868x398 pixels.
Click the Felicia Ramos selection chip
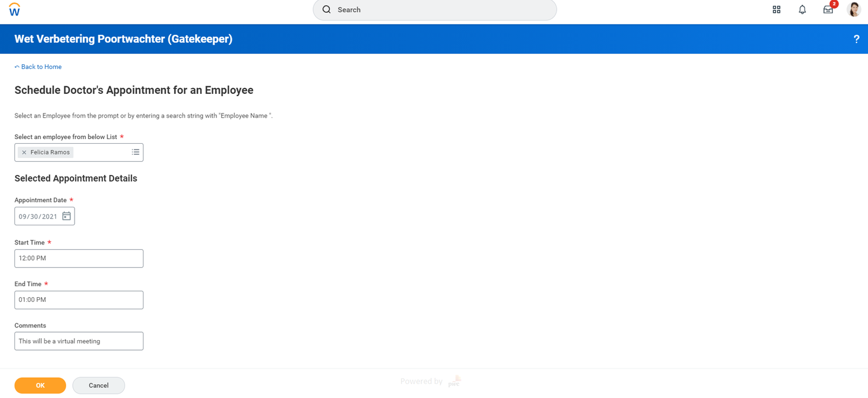coord(49,152)
